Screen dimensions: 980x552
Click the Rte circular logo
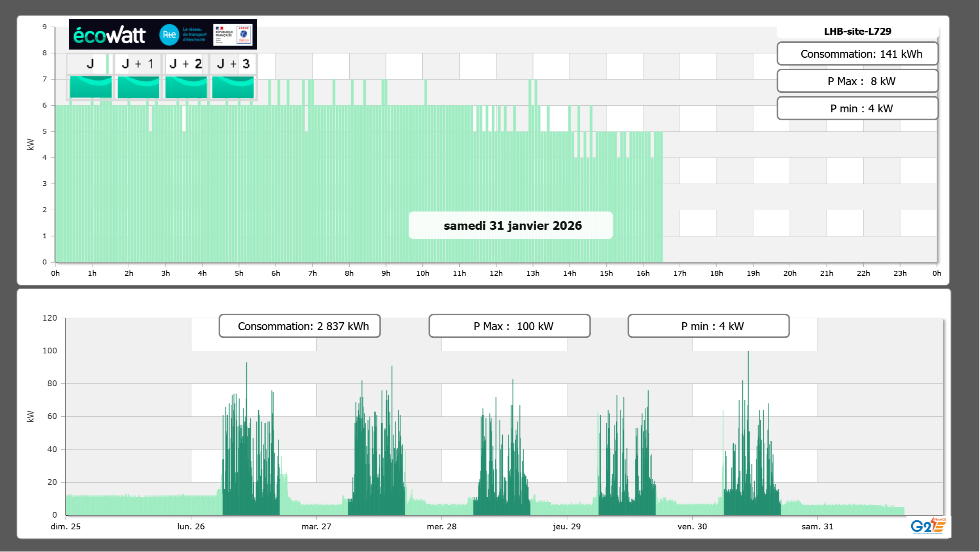(169, 35)
